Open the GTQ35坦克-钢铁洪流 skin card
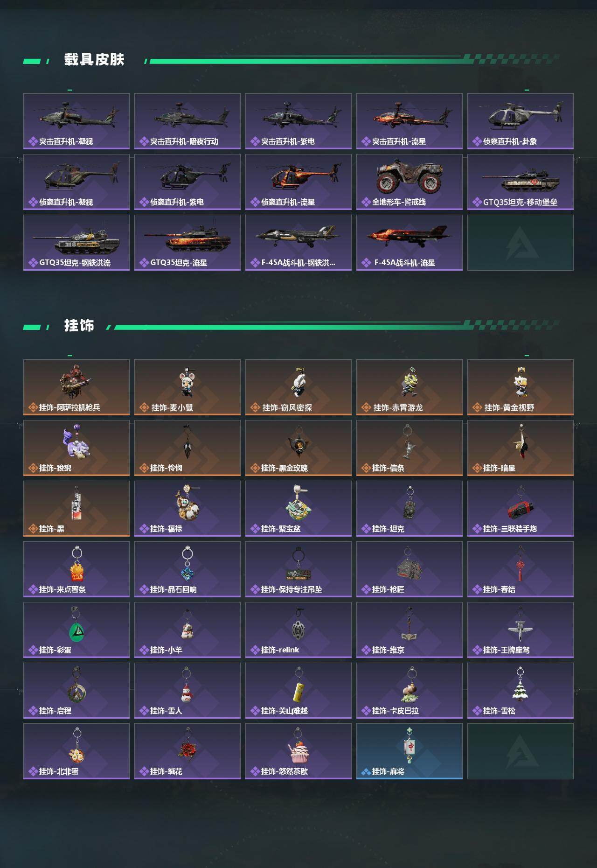597x868 pixels. [76, 243]
